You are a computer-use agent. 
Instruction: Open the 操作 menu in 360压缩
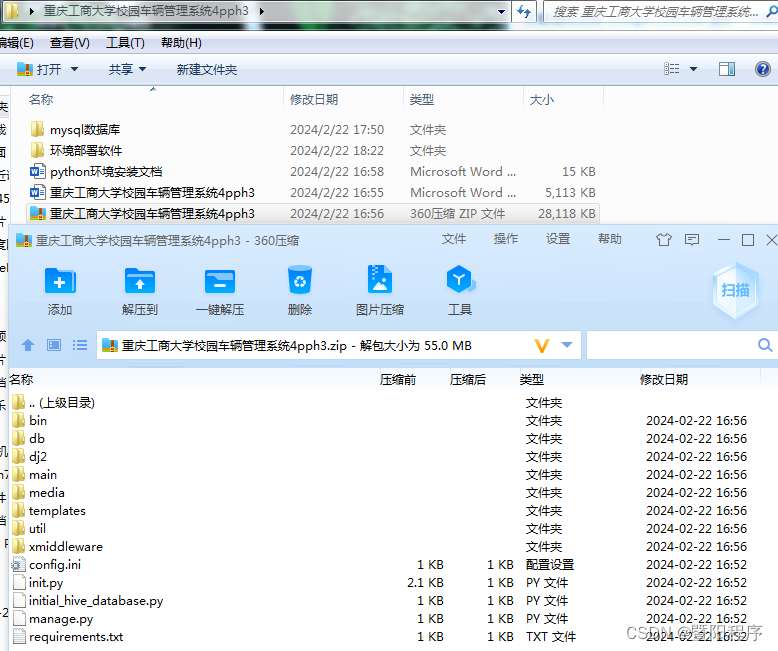point(506,239)
